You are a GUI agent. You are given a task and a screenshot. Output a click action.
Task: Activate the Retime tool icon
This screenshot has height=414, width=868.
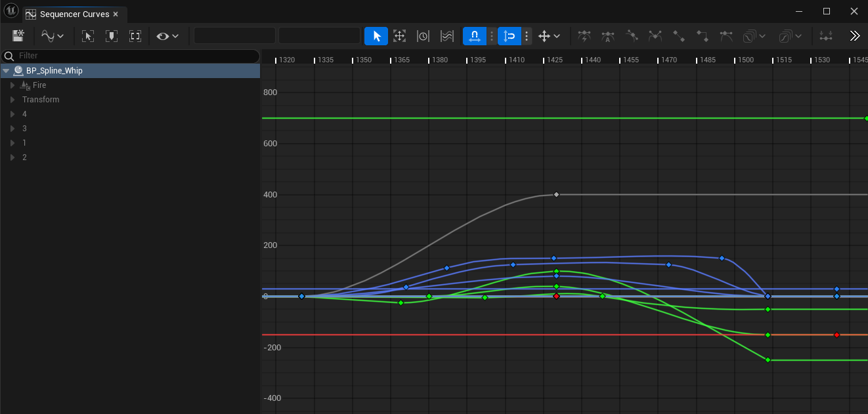click(x=423, y=36)
